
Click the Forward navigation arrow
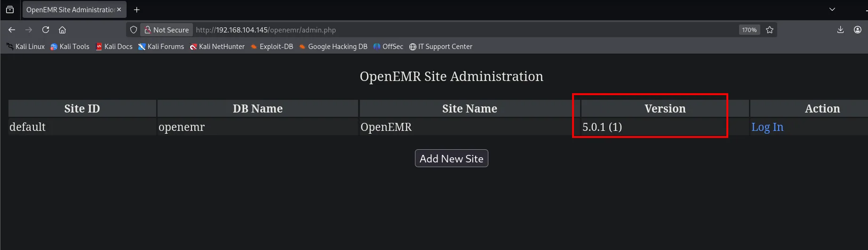click(29, 30)
